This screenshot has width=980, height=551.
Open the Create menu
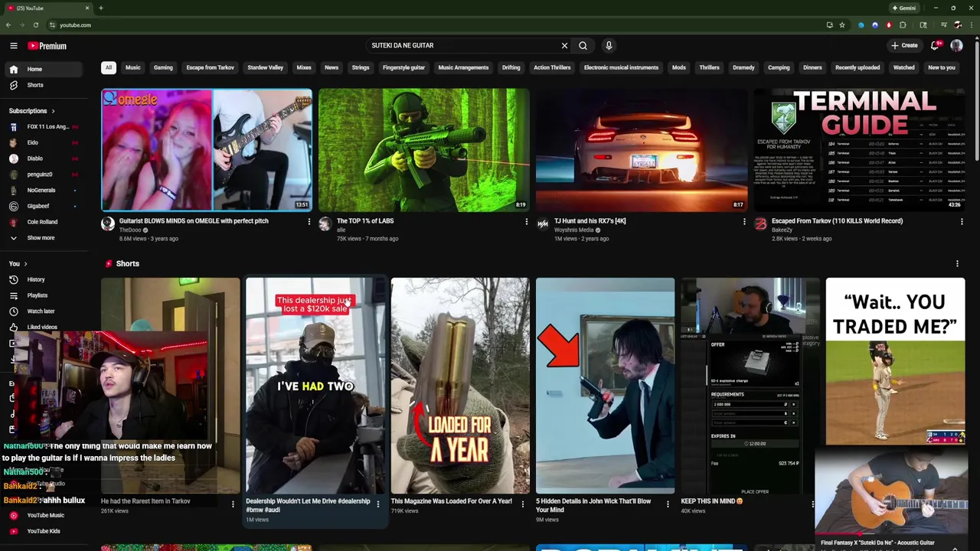904,46
